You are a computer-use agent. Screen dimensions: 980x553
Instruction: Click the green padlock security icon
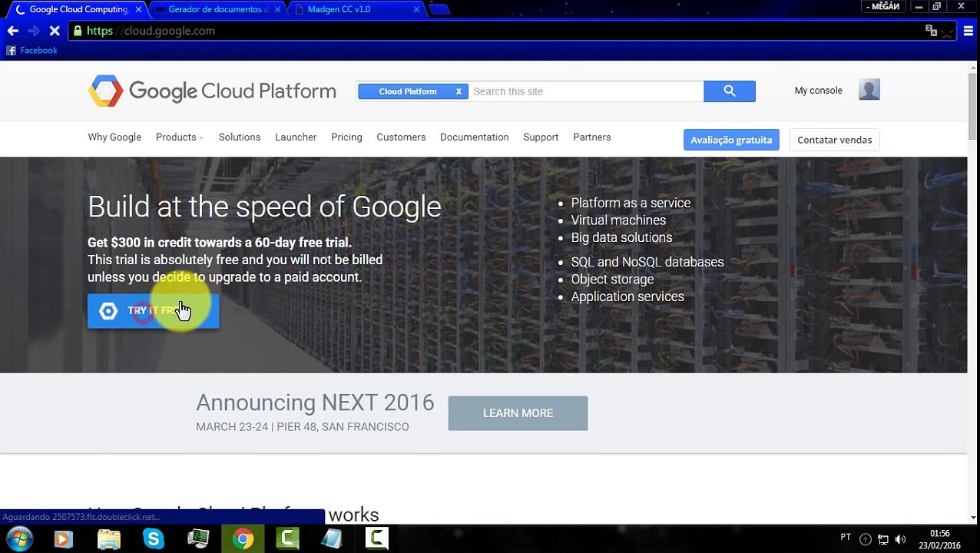(78, 31)
